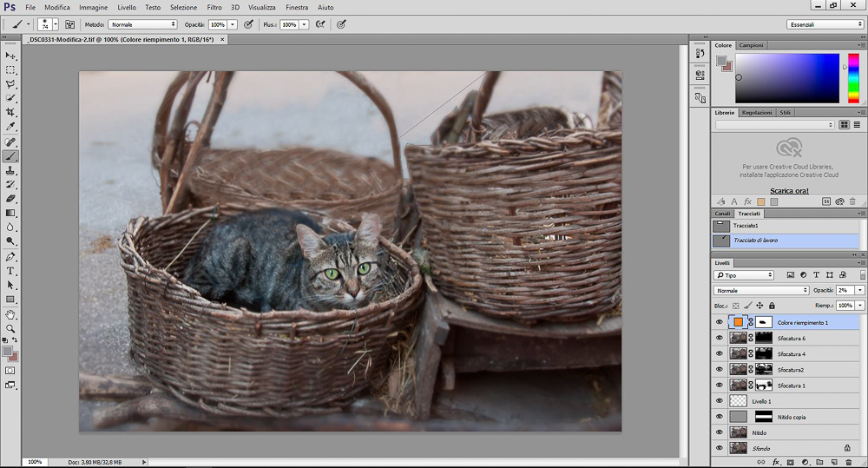
Task: Open the Immagine menu
Action: (x=93, y=7)
